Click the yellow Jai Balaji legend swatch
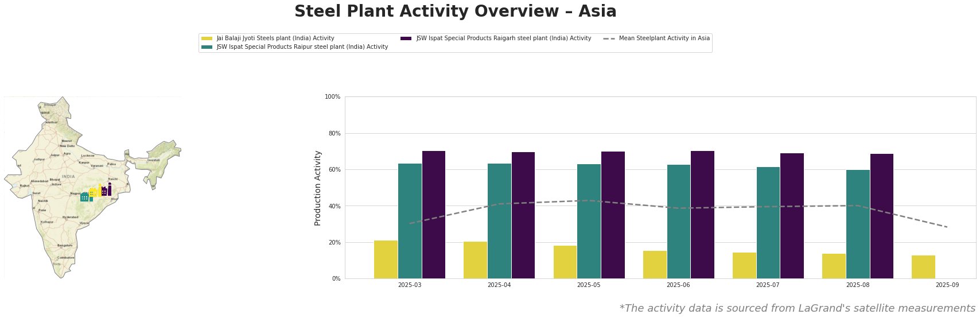980x318 pixels. pyautogui.click(x=207, y=38)
